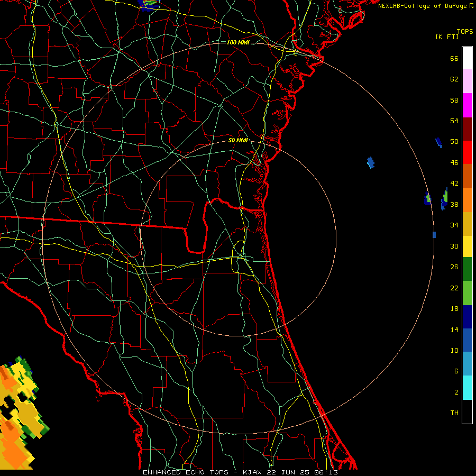Click the 'TOPS' legend title
The height and width of the screenshot is (476, 476).
coord(465,32)
